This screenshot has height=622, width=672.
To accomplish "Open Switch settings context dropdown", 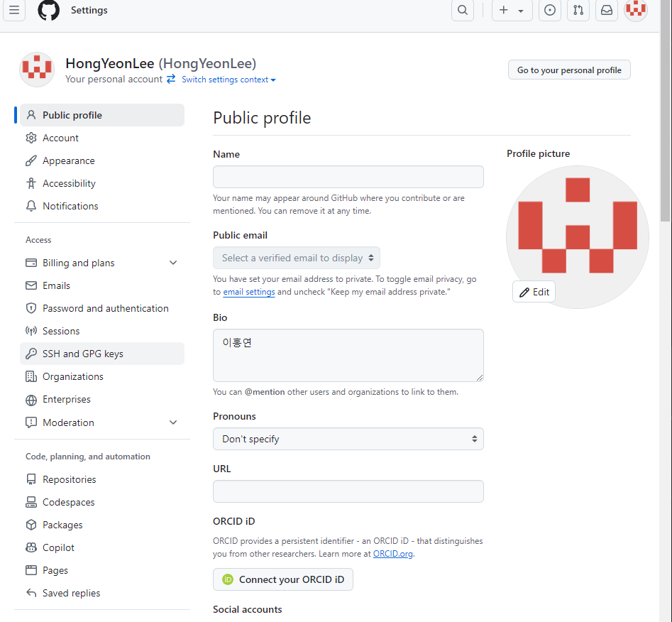I will [229, 80].
